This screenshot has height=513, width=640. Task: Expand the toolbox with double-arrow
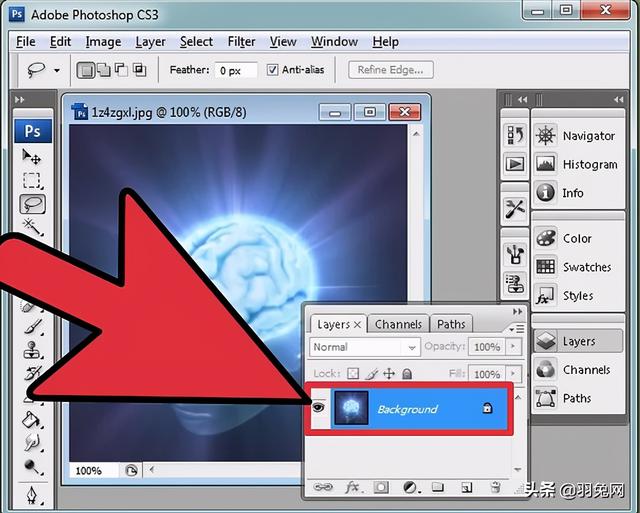[x=19, y=100]
